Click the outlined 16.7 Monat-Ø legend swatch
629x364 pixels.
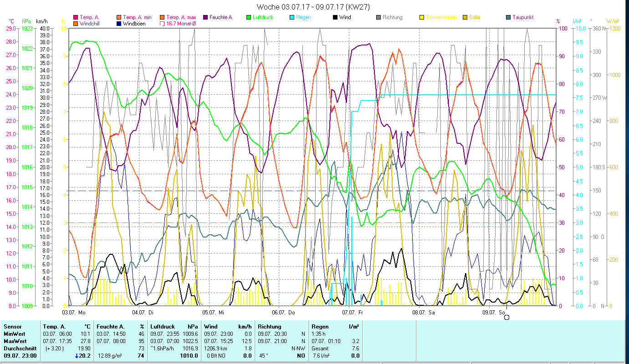tap(161, 24)
